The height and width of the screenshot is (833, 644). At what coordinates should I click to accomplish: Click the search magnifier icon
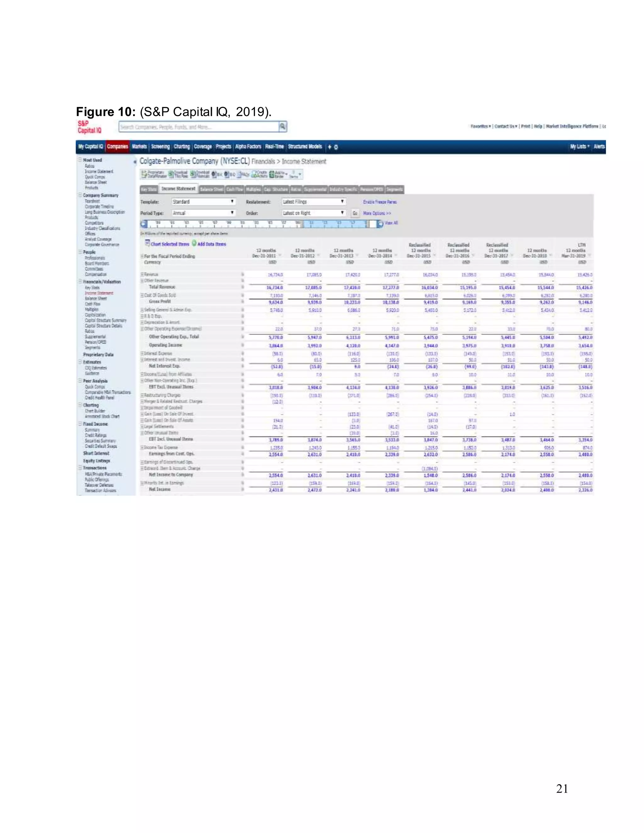(282, 127)
